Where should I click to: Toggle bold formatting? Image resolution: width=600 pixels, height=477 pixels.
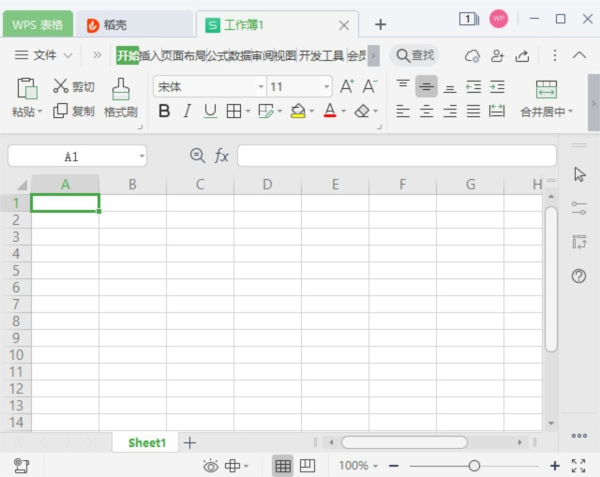click(x=164, y=111)
